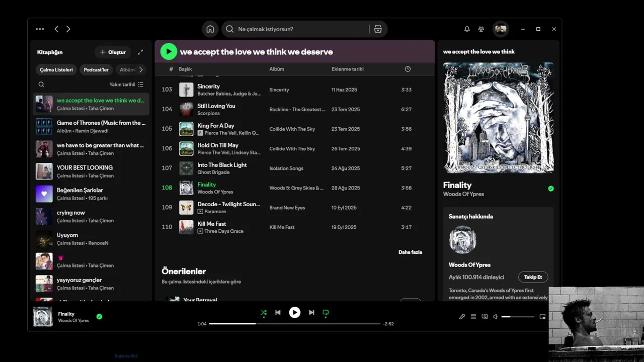The width and height of the screenshot is (644, 362).
Task: Open the Home page icon
Action: (210, 29)
